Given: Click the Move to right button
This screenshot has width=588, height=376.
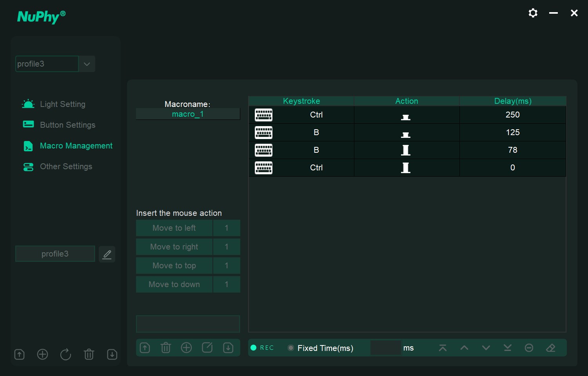Looking at the screenshot, I should (174, 247).
